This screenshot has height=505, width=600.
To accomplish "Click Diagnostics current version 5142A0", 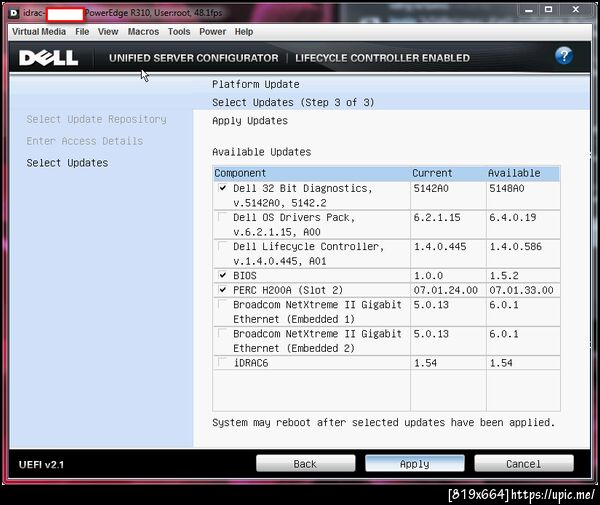I will [431, 188].
